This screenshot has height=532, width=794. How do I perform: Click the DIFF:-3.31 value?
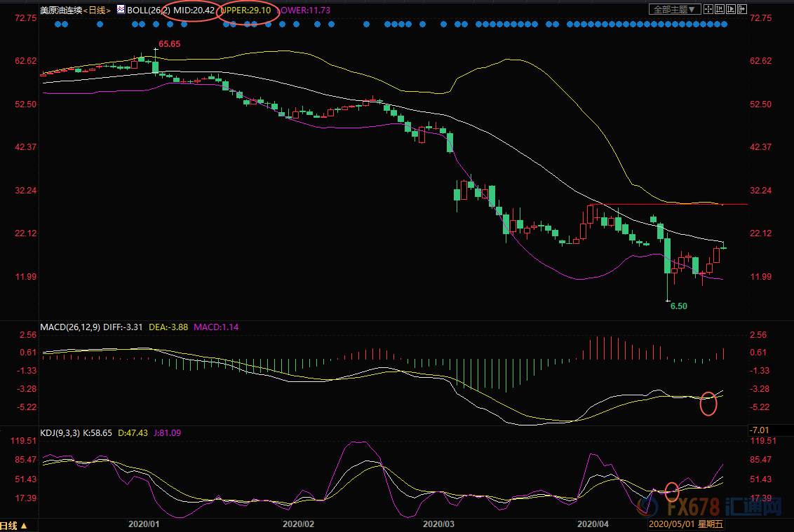[x=123, y=327]
